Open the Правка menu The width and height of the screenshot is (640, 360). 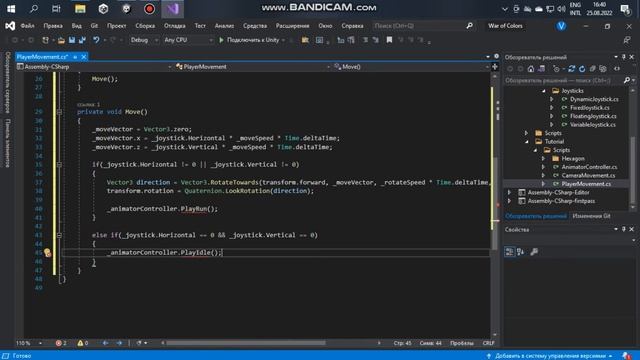[x=53, y=26]
